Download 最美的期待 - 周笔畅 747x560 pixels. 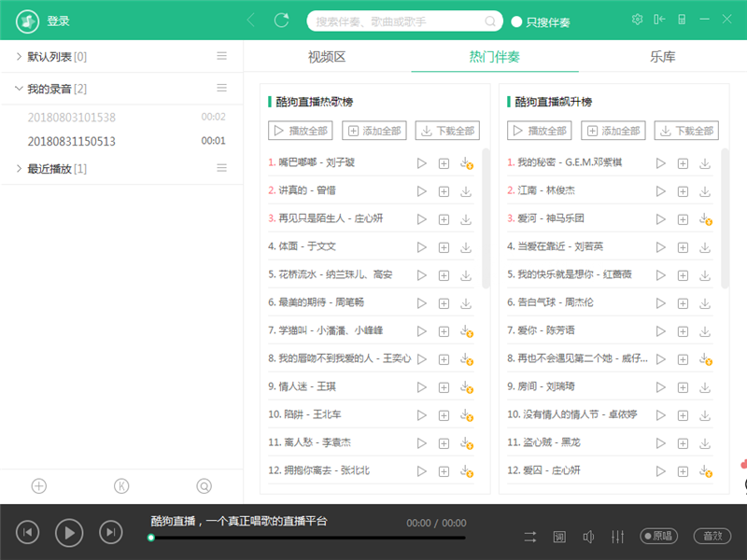click(466, 303)
